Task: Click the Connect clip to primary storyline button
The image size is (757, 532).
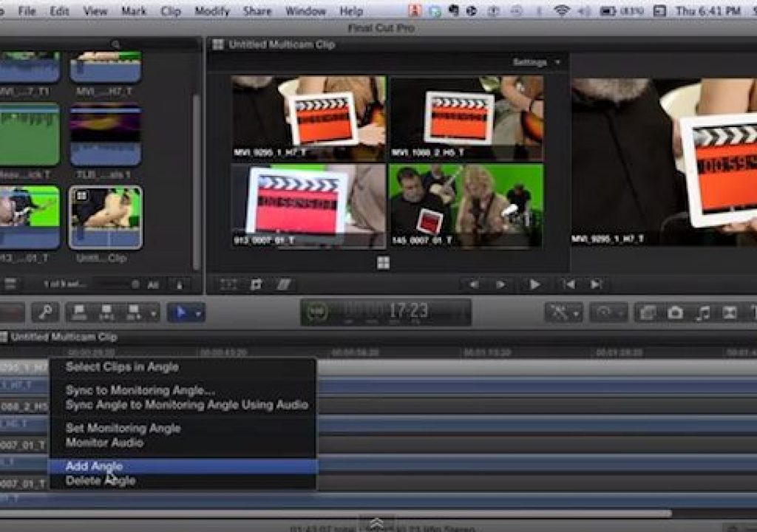Action: 78,313
